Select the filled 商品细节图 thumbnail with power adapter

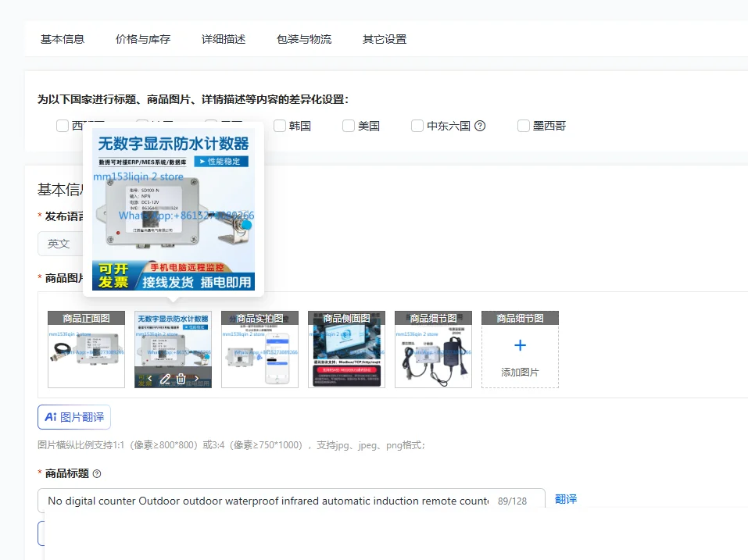[434, 349]
